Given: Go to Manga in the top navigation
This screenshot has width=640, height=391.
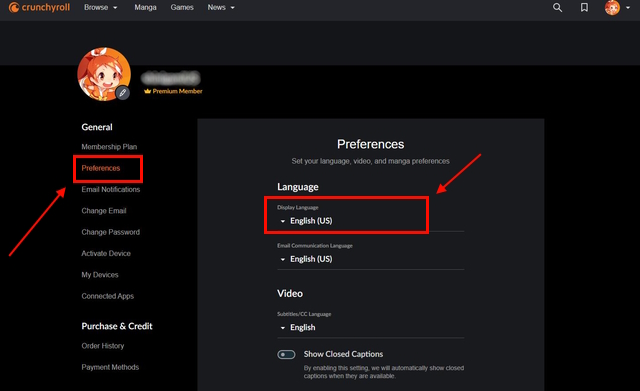Looking at the screenshot, I should (145, 7).
